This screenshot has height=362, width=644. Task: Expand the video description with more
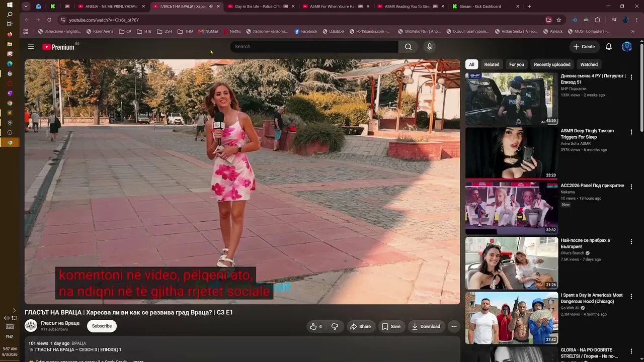tap(138, 360)
